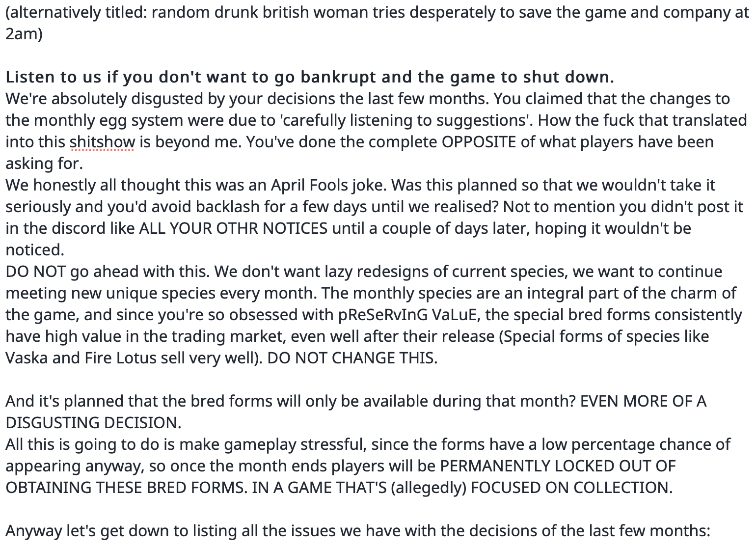Click the sentence 'DO NOT CHANGE THIS.'
Viewport: 756px width, 550px height.
pyautogui.click(x=352, y=357)
